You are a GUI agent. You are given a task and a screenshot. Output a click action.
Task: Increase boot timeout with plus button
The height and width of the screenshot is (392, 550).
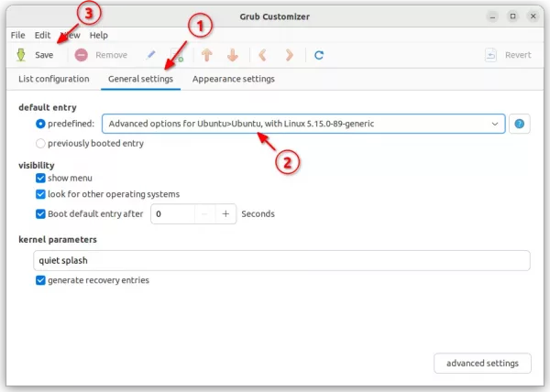click(x=225, y=213)
